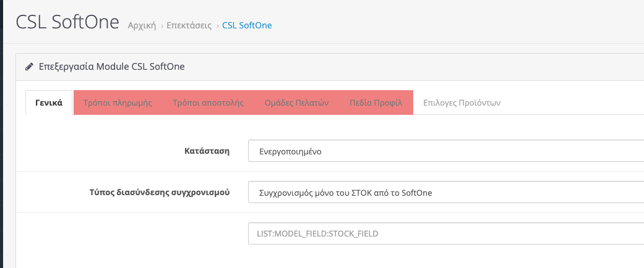This screenshot has height=268, width=644.
Task: Open the Πεδία Προφίλ tab
Action: [376, 103]
